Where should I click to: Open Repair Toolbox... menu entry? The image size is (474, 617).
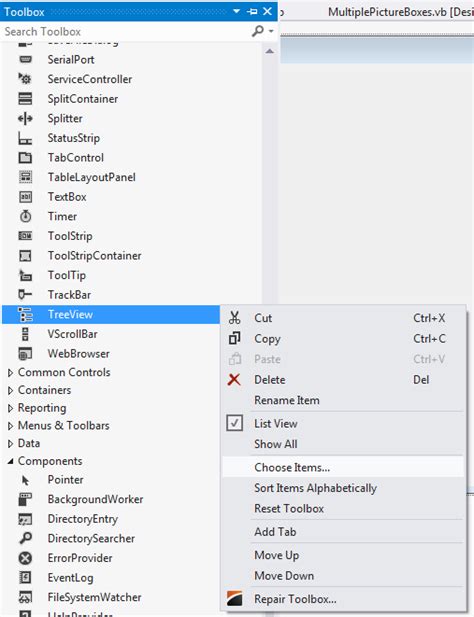[x=344, y=599]
